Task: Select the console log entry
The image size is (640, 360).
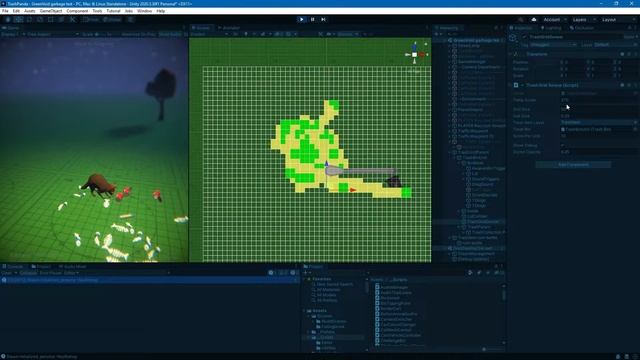Action: click(150, 280)
